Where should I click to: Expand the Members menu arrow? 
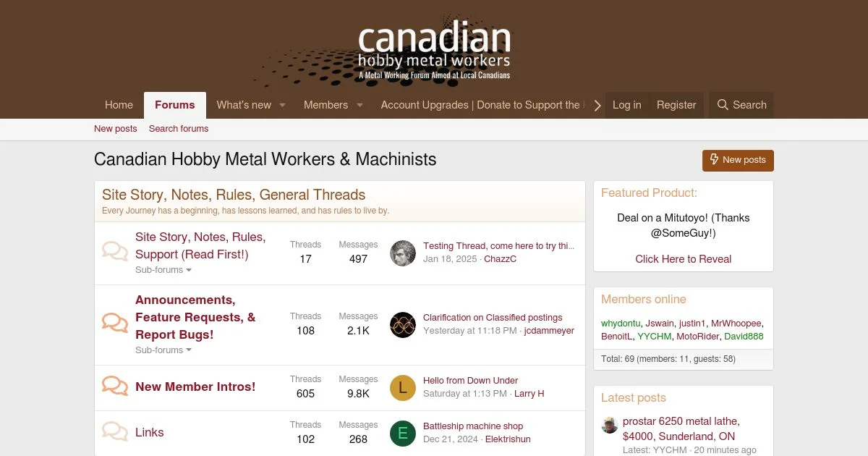[359, 105]
